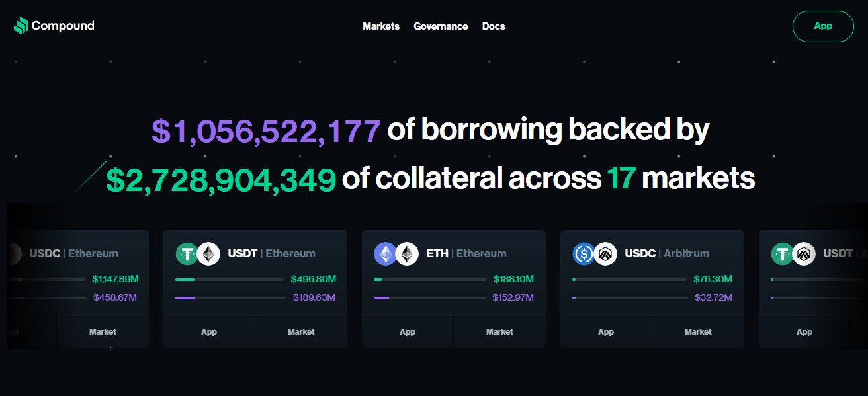868x396 pixels.
Task: Click the white Ethereum icon on ETH card
Action: click(x=407, y=254)
